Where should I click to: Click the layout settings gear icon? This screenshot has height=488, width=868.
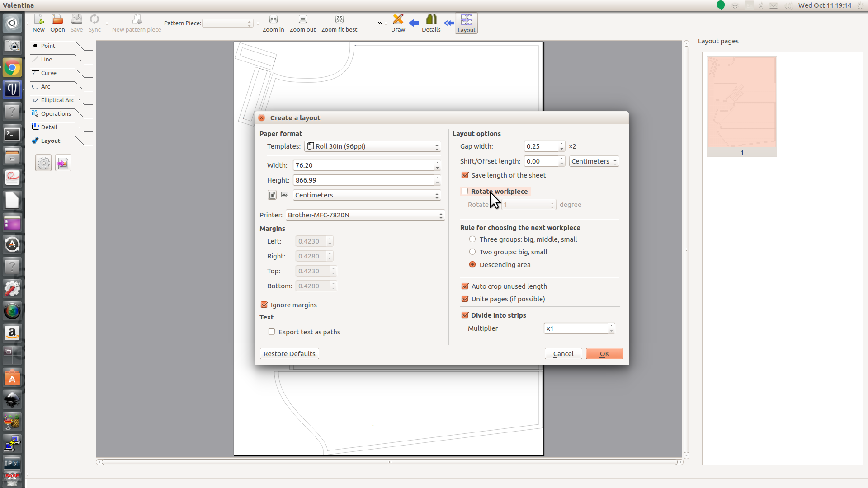[x=44, y=163]
